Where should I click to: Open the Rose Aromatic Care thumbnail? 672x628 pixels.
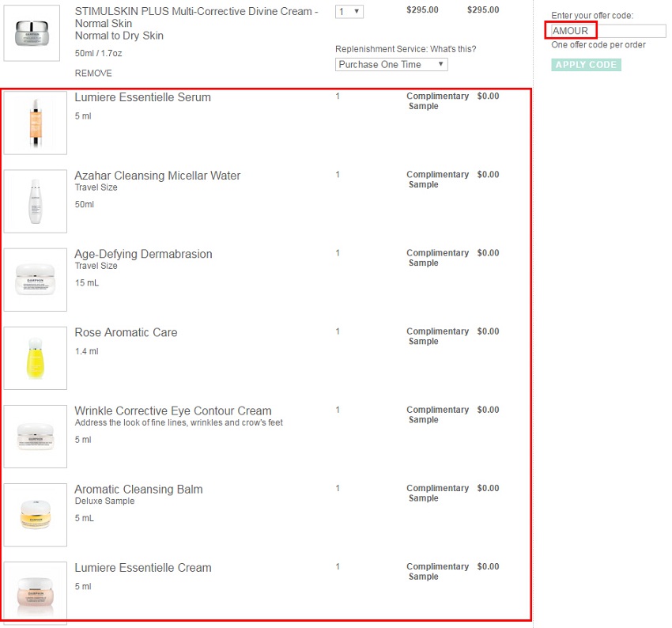(x=36, y=358)
